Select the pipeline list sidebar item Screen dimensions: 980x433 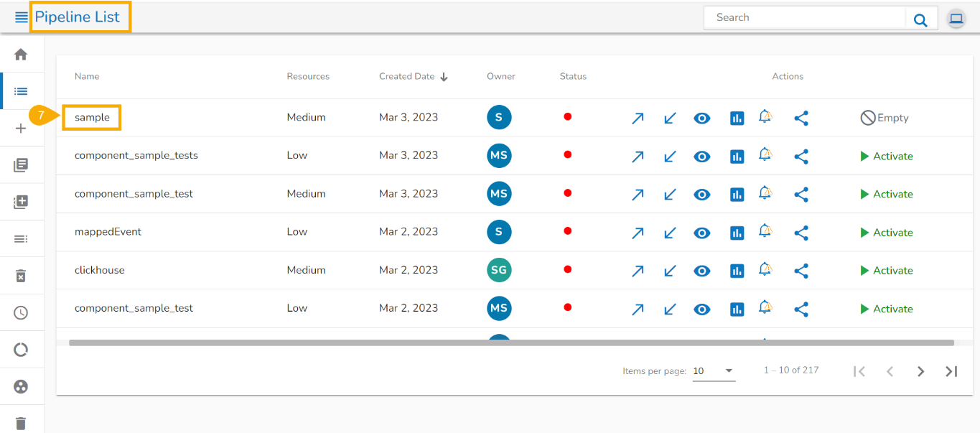tap(21, 91)
